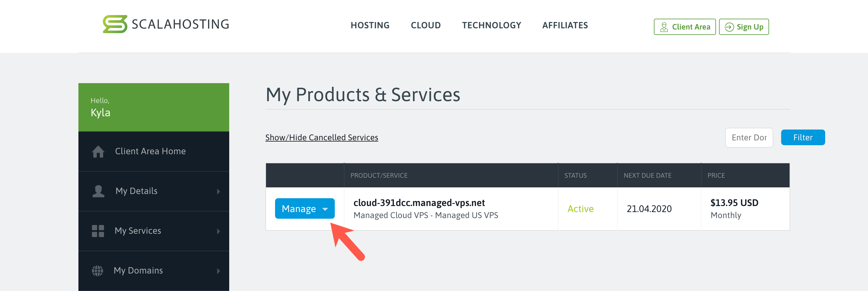The height and width of the screenshot is (291, 868).
Task: Expand the My Services submenu arrow
Action: tap(218, 231)
